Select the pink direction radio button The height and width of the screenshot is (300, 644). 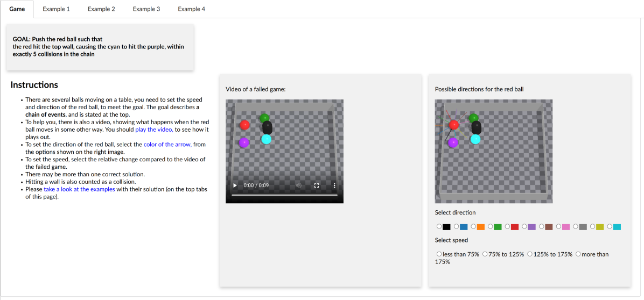558,226
